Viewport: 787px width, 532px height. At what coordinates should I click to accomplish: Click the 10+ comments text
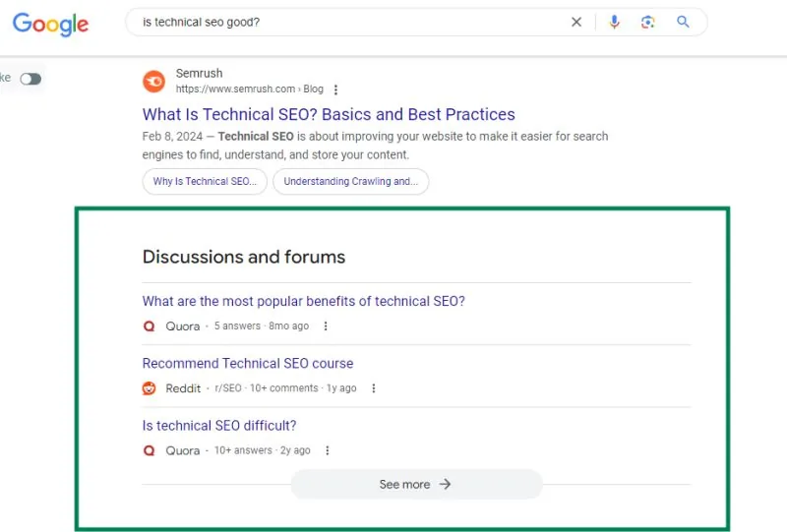click(x=284, y=388)
